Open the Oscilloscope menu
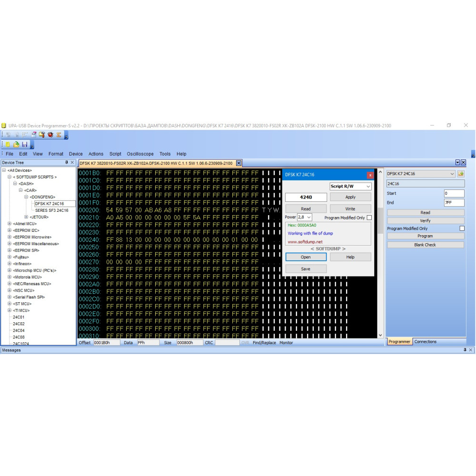 click(140, 154)
